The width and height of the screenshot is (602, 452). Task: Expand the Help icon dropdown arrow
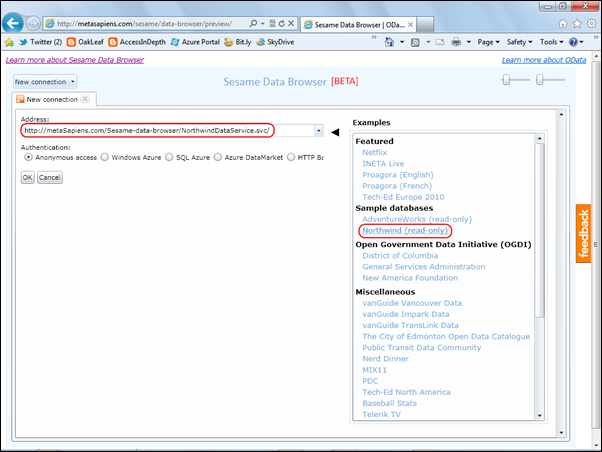coord(581,42)
